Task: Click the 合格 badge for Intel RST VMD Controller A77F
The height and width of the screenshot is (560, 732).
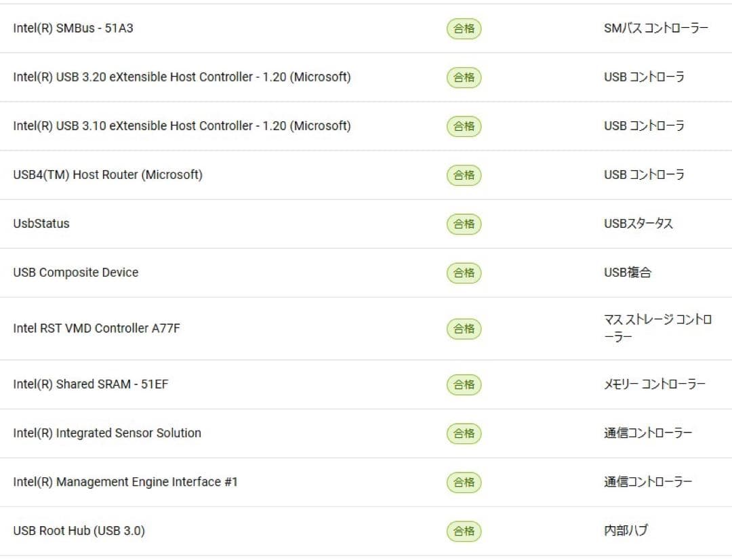Action: point(463,329)
